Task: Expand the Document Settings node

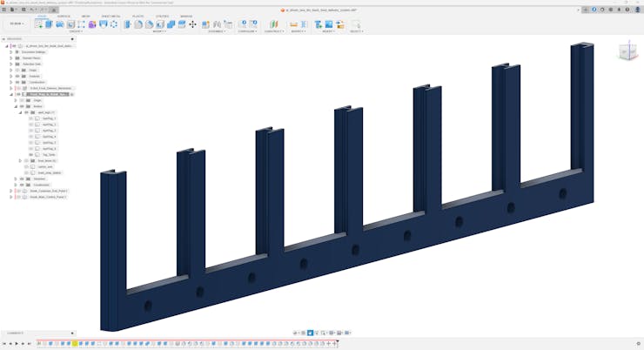Action: point(11,51)
